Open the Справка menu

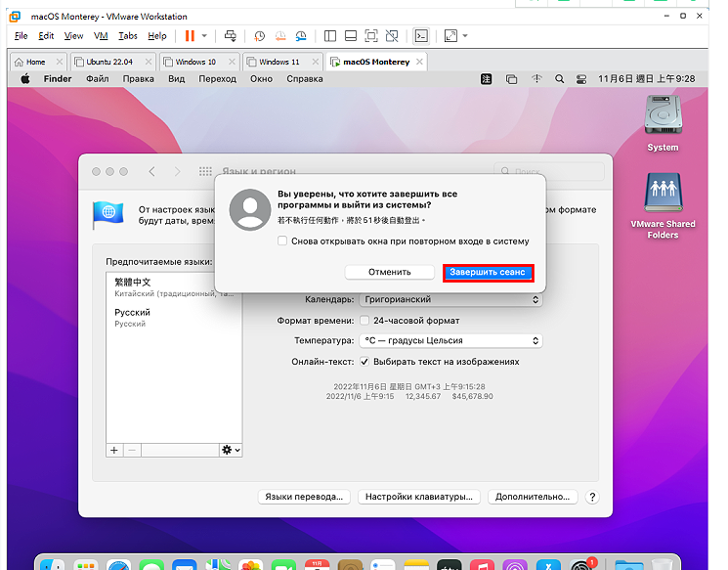click(x=305, y=79)
